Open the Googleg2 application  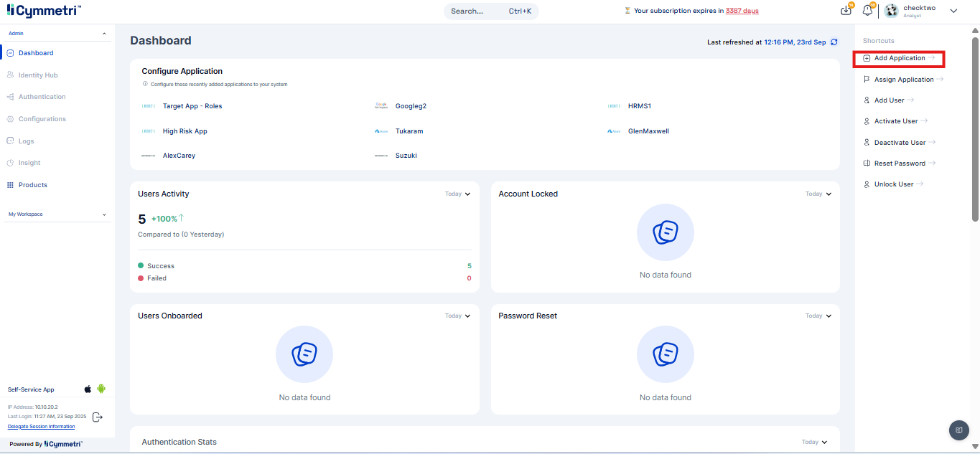(x=411, y=106)
